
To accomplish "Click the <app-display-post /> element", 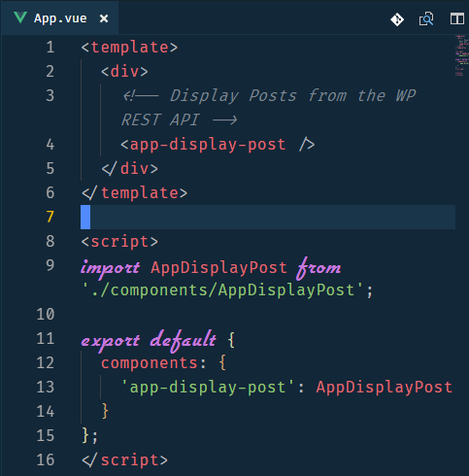I will tap(218, 145).
